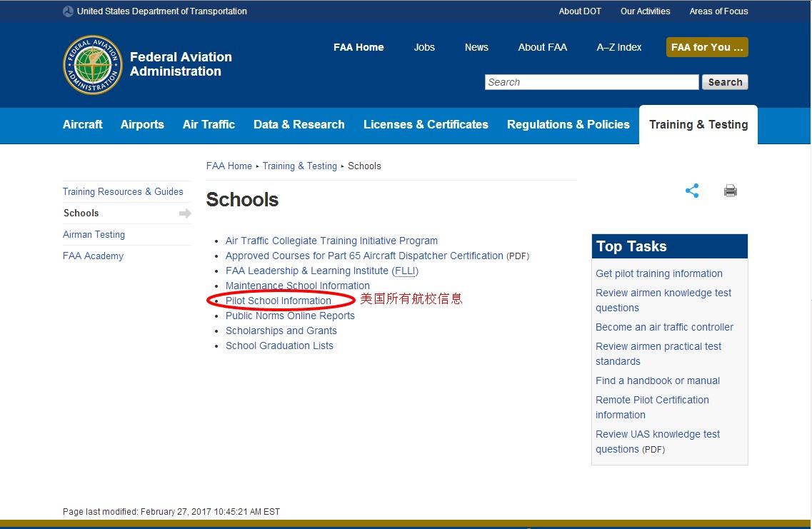
Task: Open FAA Academy sidebar link
Action: (x=94, y=256)
